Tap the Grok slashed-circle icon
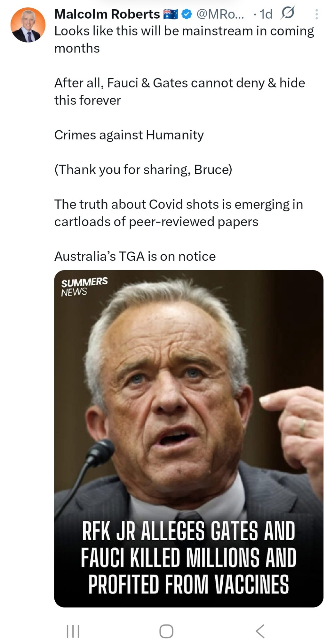Image resolution: width=334 pixels, height=644 pixels. point(287,14)
